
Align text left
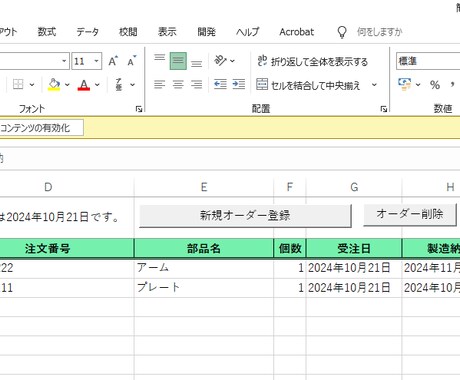160,84
